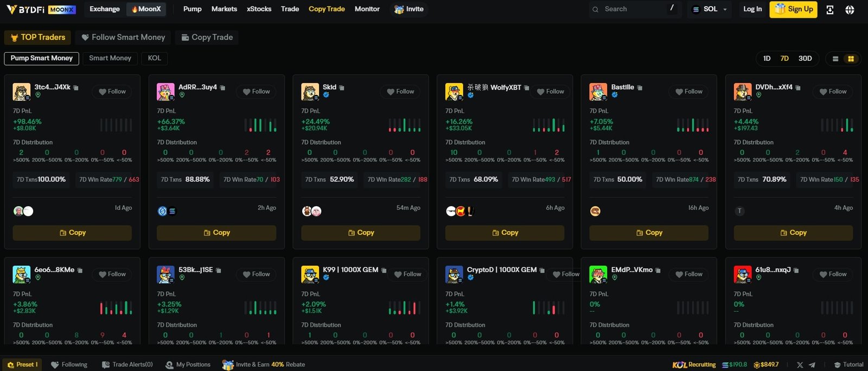868x371 pixels.
Task: Copy trade the WolfyXBT trader
Action: 505,233
